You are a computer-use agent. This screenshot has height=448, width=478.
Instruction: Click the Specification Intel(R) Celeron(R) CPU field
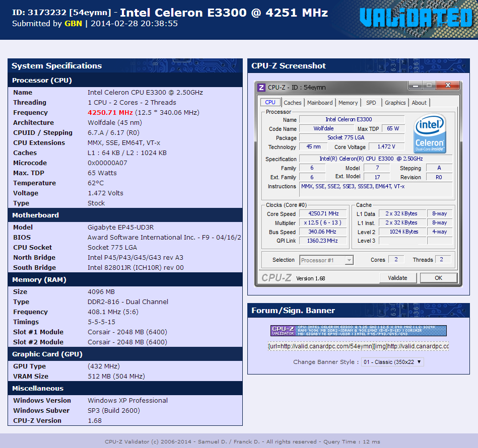(x=376, y=159)
